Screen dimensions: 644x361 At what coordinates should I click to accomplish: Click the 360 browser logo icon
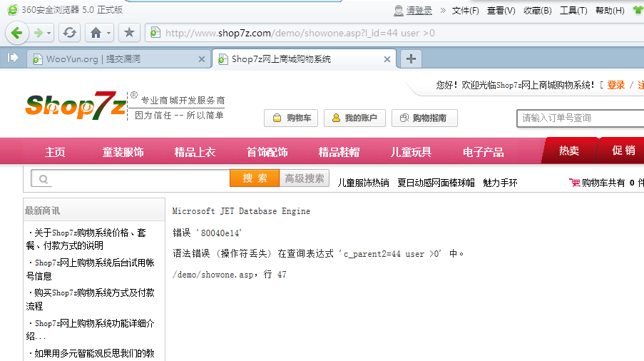(13, 10)
